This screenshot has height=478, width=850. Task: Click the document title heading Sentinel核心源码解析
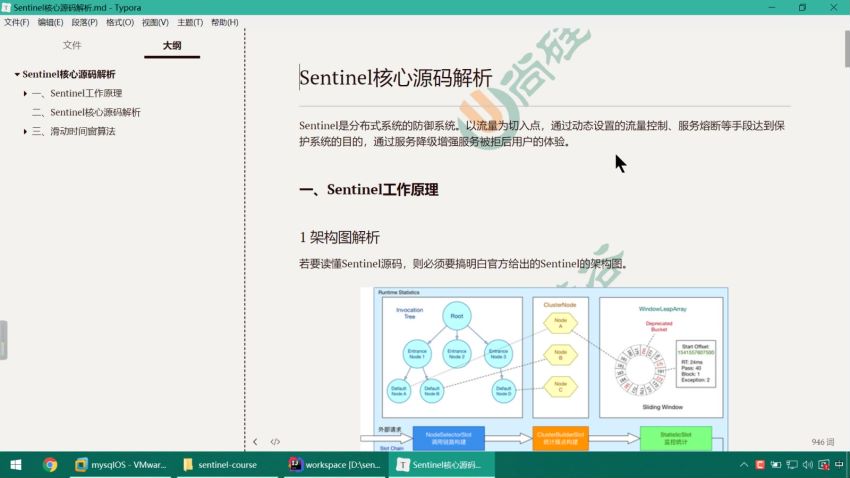[x=396, y=77]
